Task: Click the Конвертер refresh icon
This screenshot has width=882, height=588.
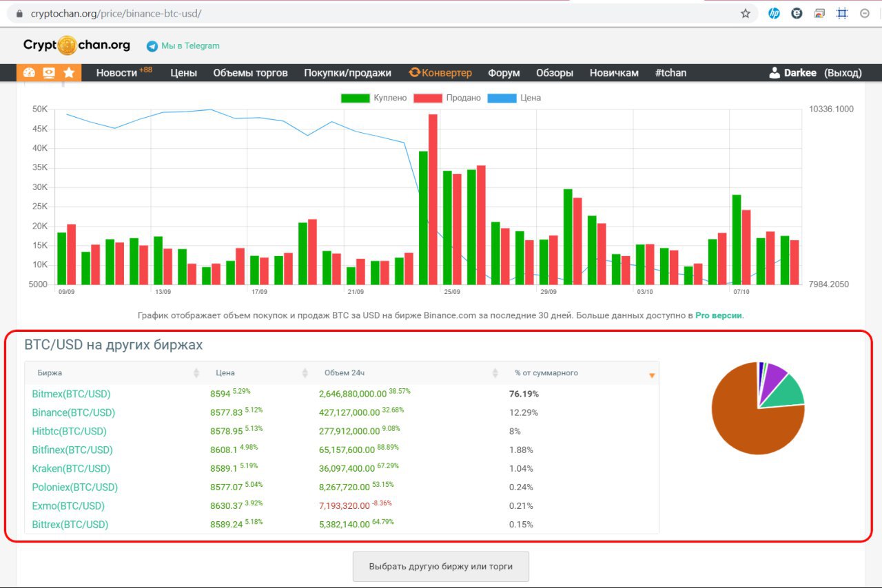Action: pyautogui.click(x=414, y=72)
